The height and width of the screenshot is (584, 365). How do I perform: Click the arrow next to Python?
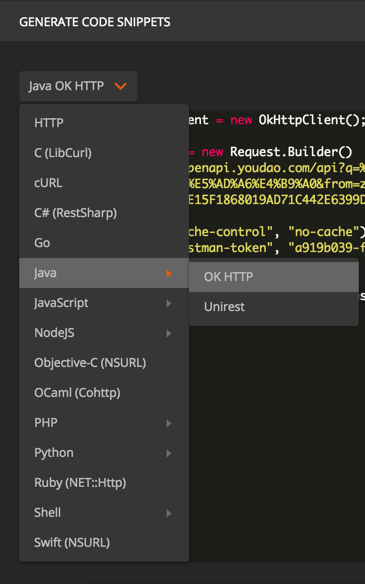(x=169, y=453)
